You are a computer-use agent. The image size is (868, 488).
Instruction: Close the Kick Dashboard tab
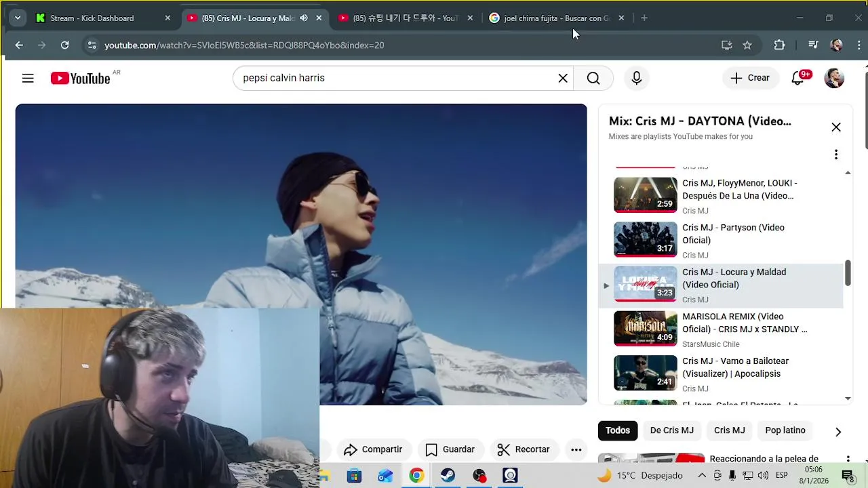[167, 18]
